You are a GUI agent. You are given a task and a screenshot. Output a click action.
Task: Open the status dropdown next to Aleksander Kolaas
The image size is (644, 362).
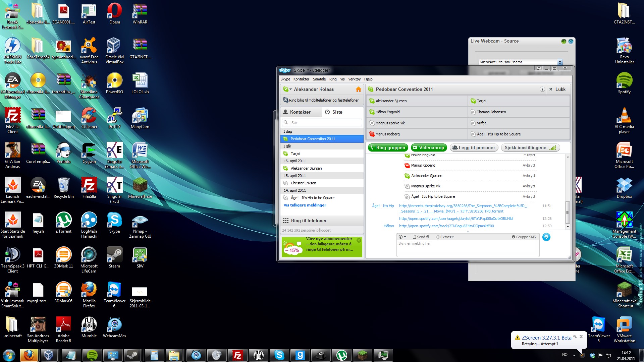click(x=287, y=89)
